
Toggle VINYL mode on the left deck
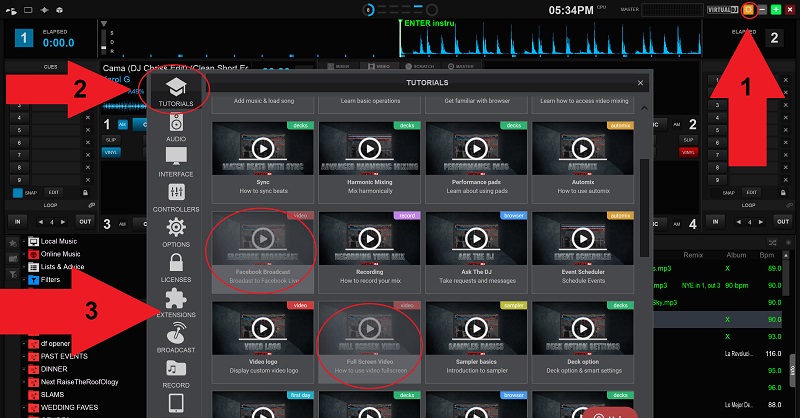tap(111, 152)
